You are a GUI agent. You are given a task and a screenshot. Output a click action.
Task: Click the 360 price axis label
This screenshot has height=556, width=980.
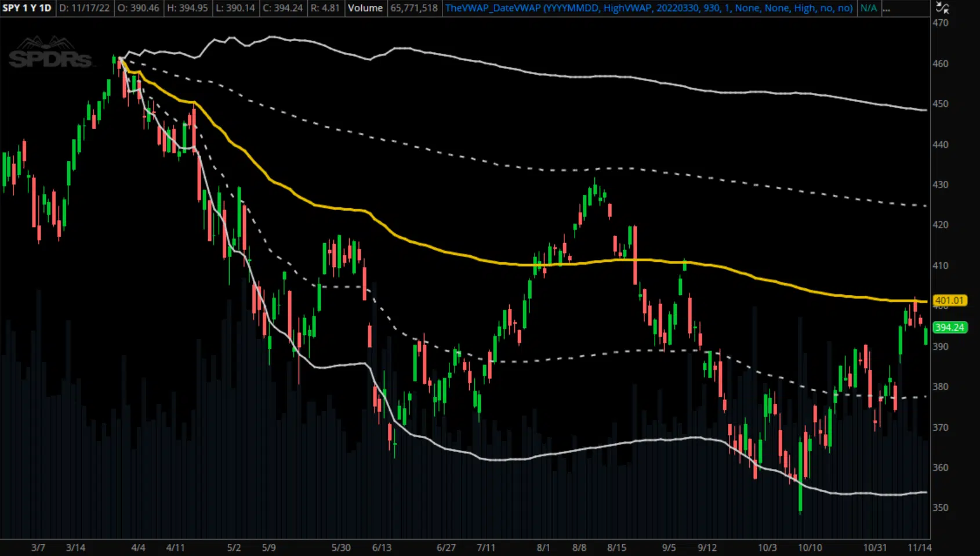941,467
